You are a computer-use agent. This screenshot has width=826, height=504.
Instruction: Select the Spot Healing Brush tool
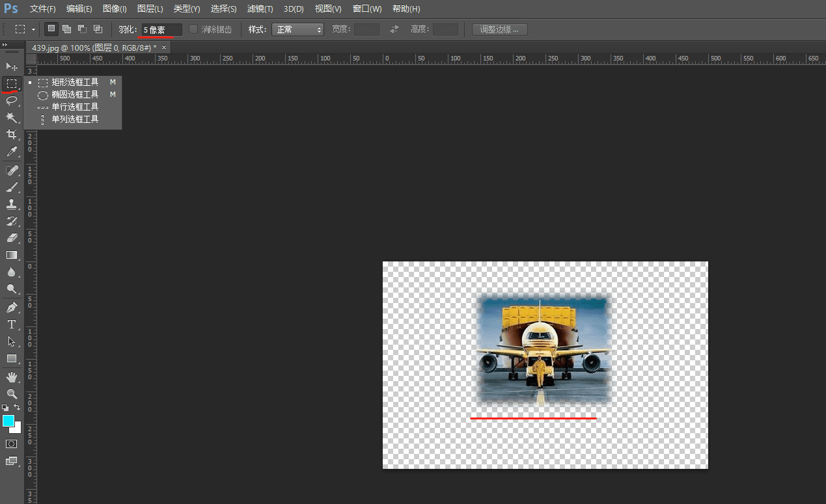[x=12, y=170]
